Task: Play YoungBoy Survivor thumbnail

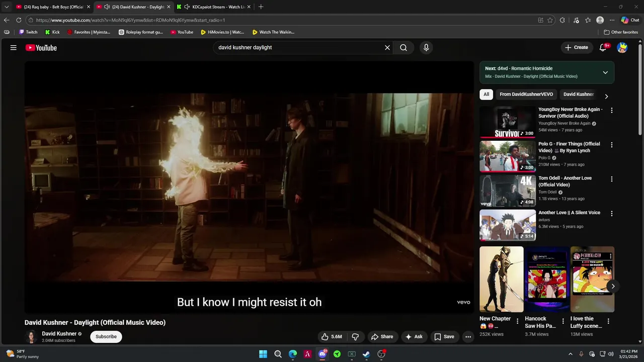Action: click(508, 122)
